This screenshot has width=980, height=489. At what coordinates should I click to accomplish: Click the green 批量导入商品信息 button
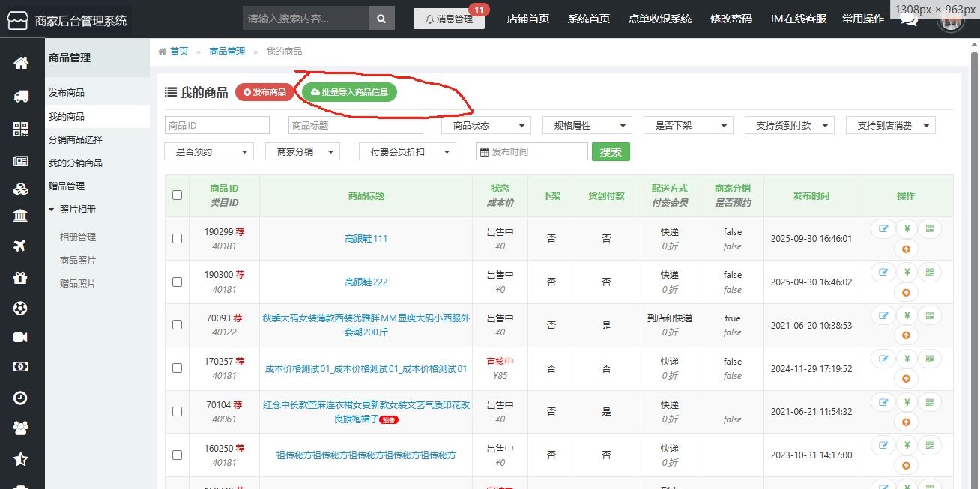coord(349,92)
